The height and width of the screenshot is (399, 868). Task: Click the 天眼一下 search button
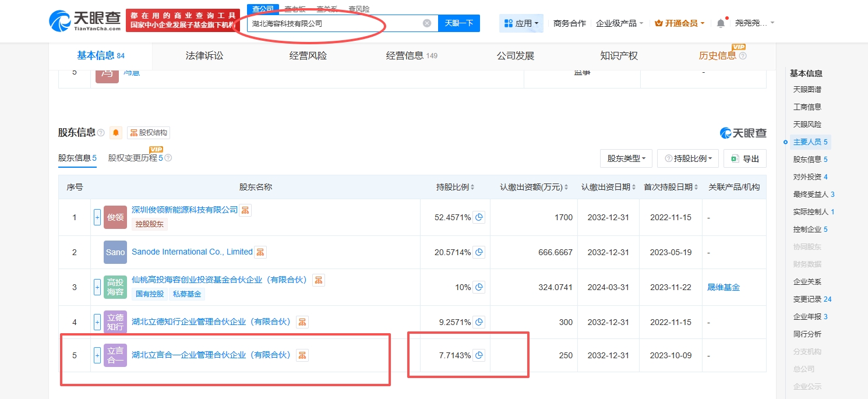[x=459, y=23]
